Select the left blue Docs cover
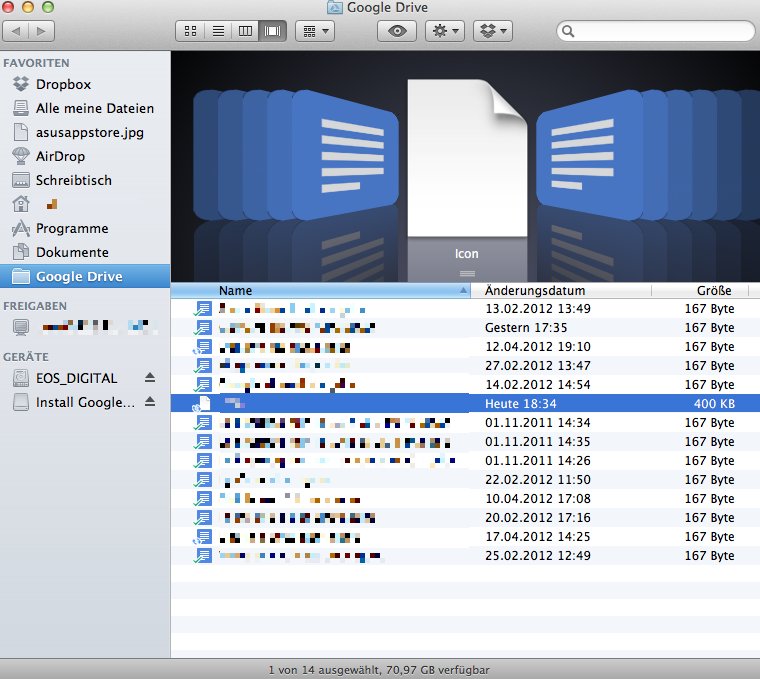This screenshot has width=760, height=679. (345, 155)
